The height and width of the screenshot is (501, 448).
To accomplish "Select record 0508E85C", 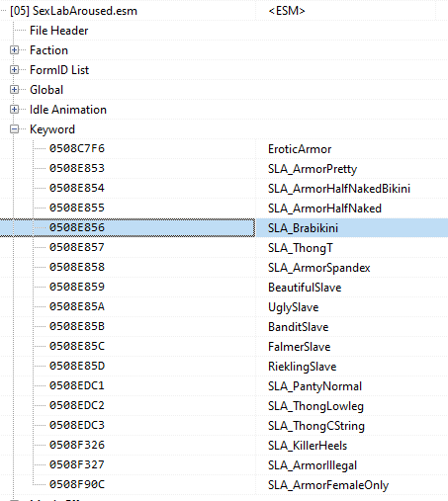I will (x=77, y=346).
